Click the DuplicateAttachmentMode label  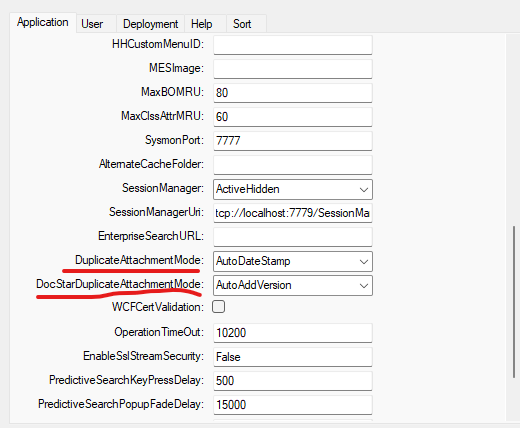coord(139,260)
